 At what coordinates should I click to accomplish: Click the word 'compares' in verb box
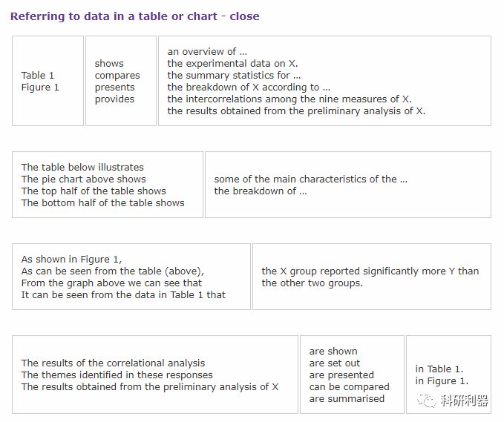click(117, 76)
